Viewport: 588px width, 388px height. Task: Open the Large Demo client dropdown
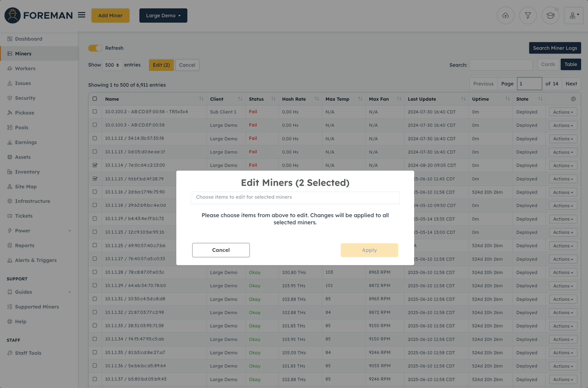coord(163,15)
